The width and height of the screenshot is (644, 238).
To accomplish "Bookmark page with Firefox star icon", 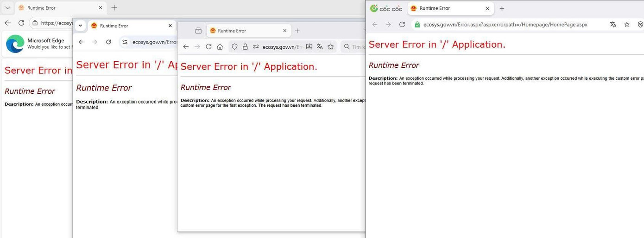I will coord(330,47).
